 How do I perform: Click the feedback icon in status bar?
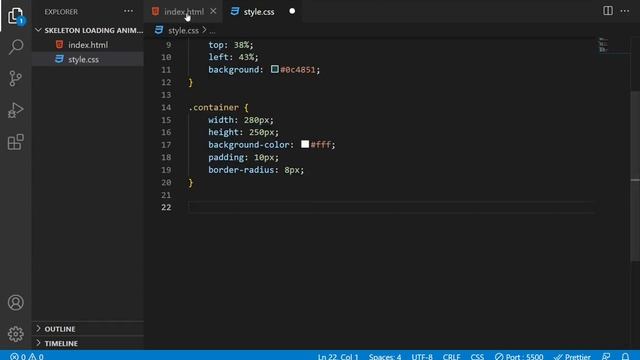tap(606, 356)
